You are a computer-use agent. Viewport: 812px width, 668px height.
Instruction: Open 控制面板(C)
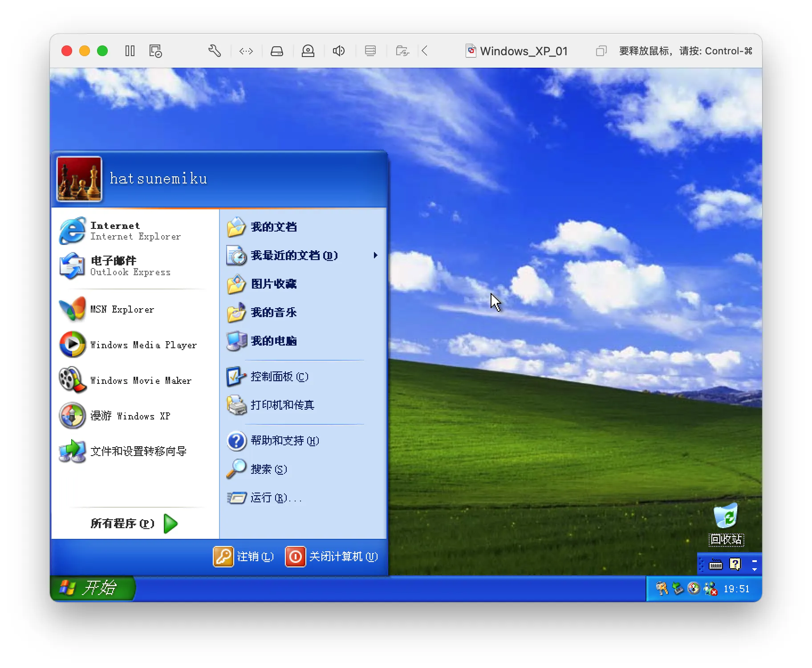(x=303, y=376)
